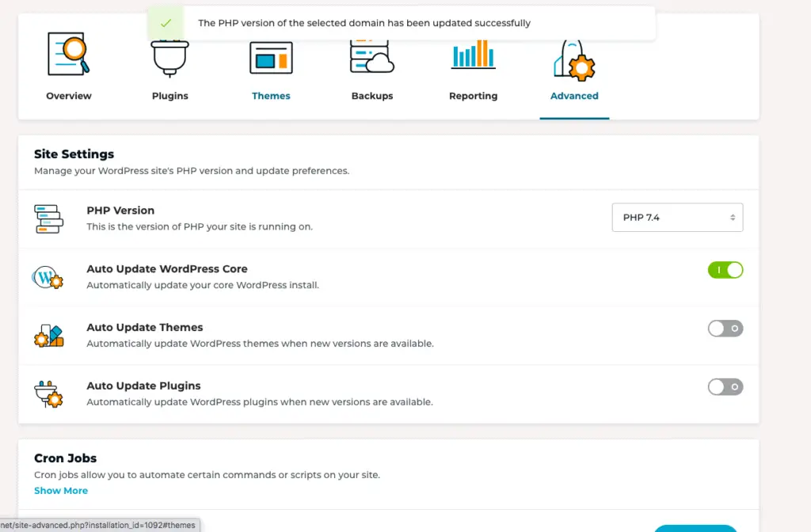Click the Auto Update Plugins icon
811x532 pixels.
[48, 394]
